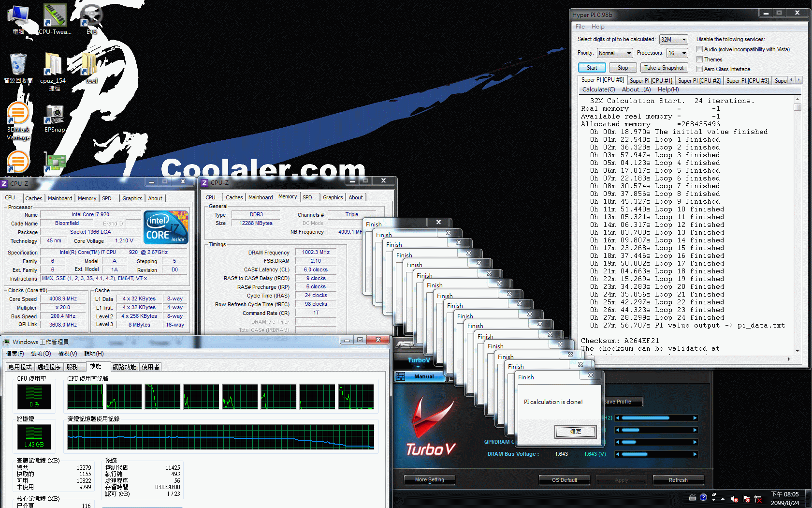Confirm the PI calculation done dialog with 確定
The width and height of the screenshot is (812, 508).
[575, 432]
